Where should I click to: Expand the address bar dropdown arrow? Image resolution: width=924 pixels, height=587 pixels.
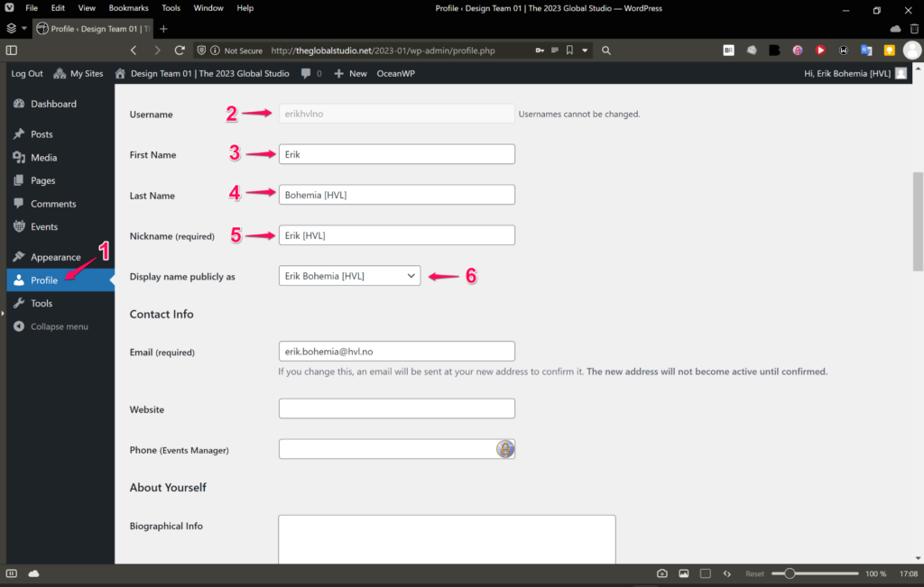point(585,50)
